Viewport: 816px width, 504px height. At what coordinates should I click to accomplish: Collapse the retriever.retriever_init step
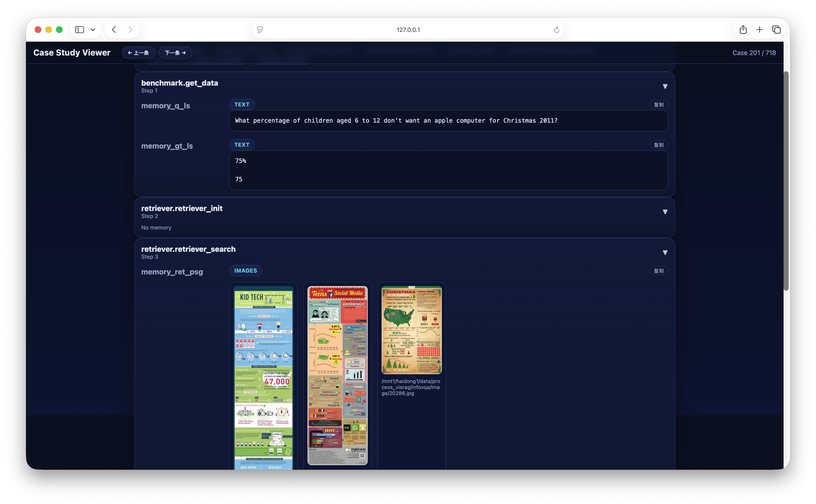pyautogui.click(x=665, y=212)
